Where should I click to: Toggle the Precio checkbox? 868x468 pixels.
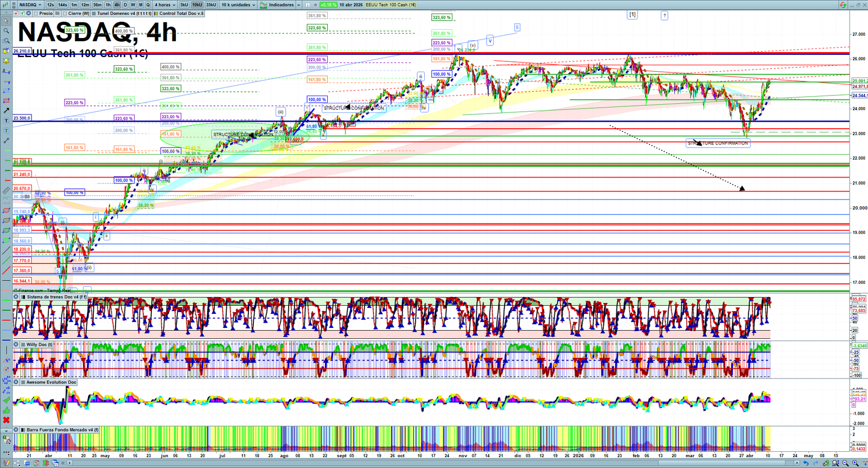(x=36, y=14)
